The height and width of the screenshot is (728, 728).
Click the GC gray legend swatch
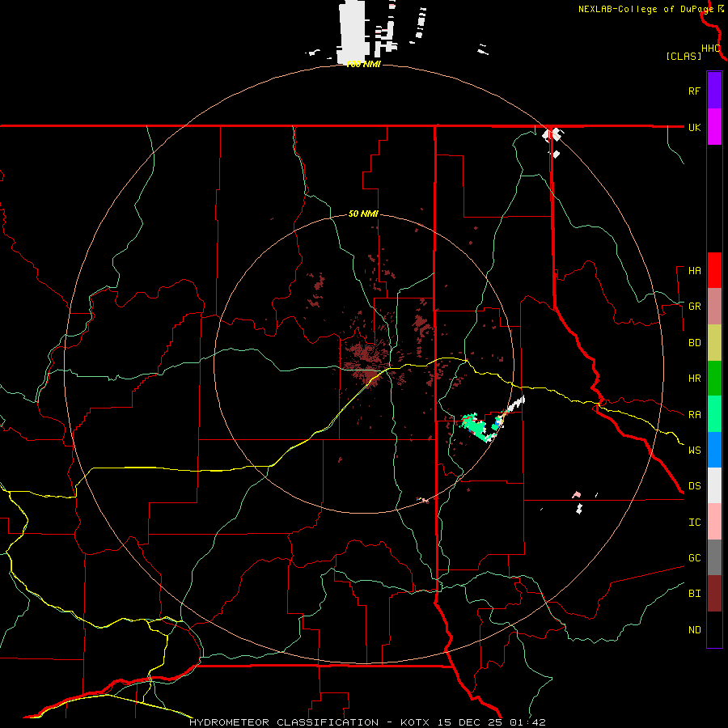point(714,557)
